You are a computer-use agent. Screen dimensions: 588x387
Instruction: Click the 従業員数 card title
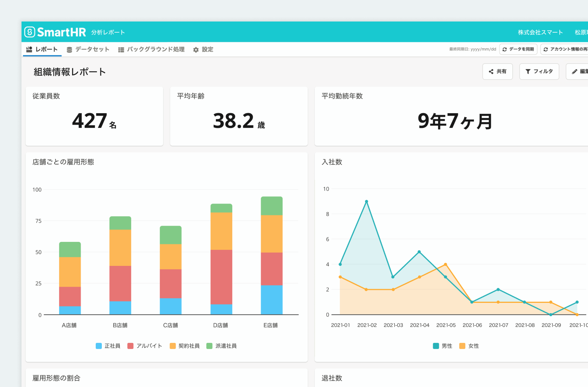click(x=46, y=96)
